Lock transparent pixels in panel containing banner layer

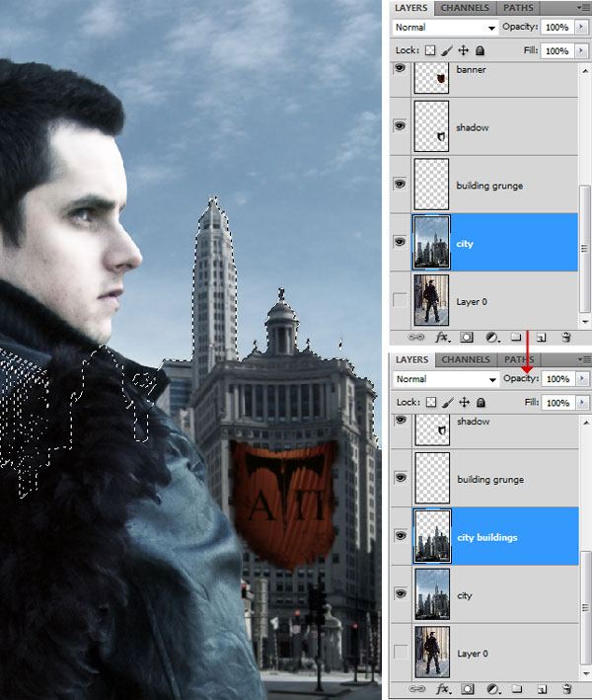point(430,50)
